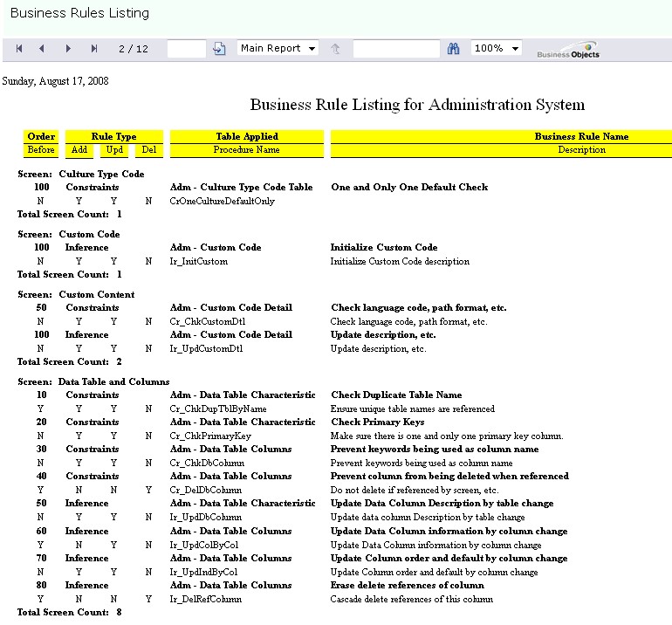This screenshot has height=625, width=672.
Task: Click 'One and Only One Default Check' rule
Action: pos(409,188)
